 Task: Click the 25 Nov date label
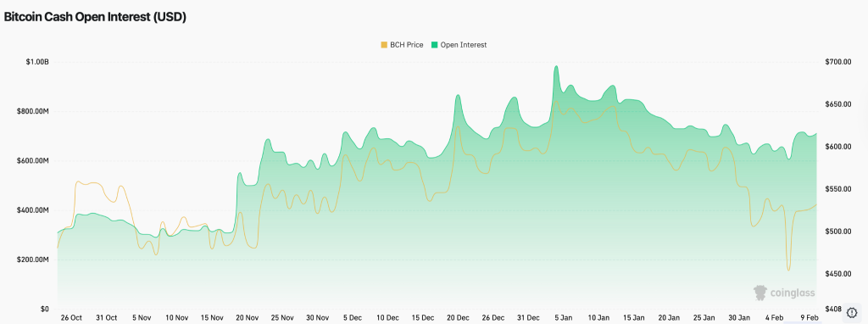pyautogui.click(x=282, y=318)
